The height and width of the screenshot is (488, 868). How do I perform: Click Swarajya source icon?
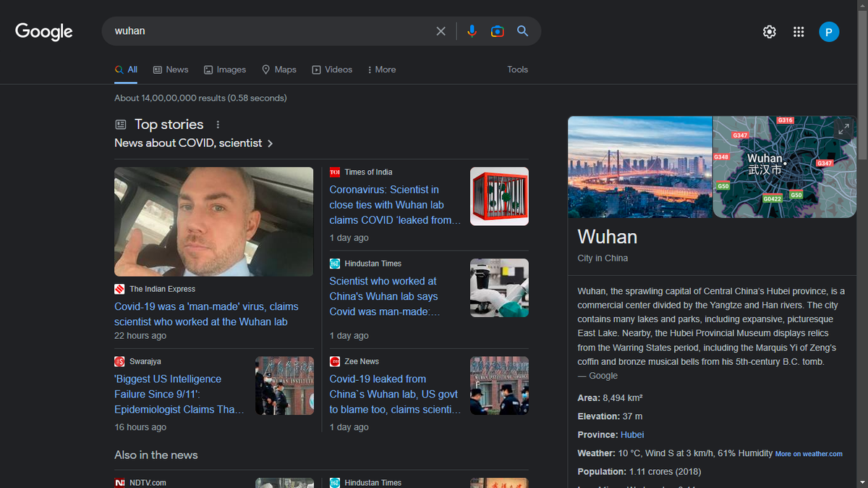click(119, 361)
